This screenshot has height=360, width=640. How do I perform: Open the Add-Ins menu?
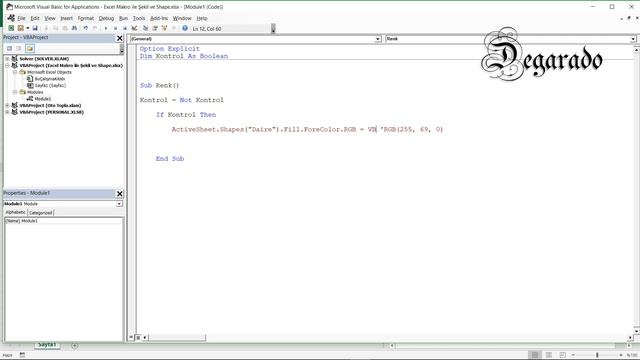point(159,18)
